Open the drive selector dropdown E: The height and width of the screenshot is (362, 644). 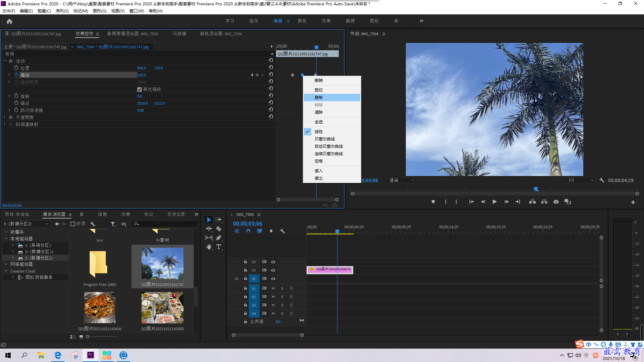tap(26, 224)
